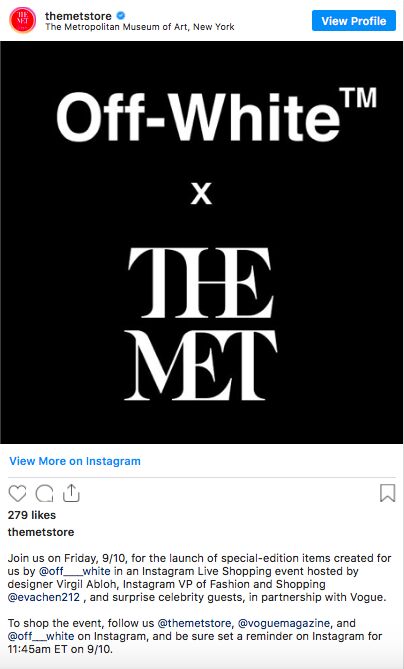
Task: Click themetstore username in header
Action: 78,16
